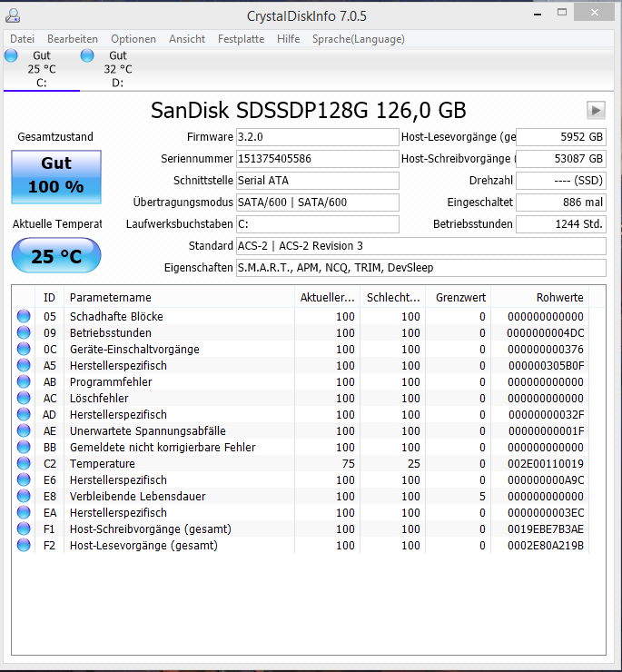Click status orb for Programmfehler row
The image size is (622, 672).
click(x=24, y=381)
